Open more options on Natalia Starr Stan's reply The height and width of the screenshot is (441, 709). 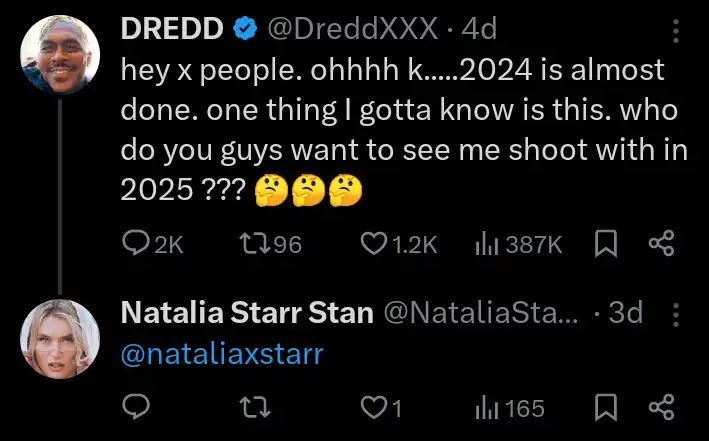click(675, 314)
